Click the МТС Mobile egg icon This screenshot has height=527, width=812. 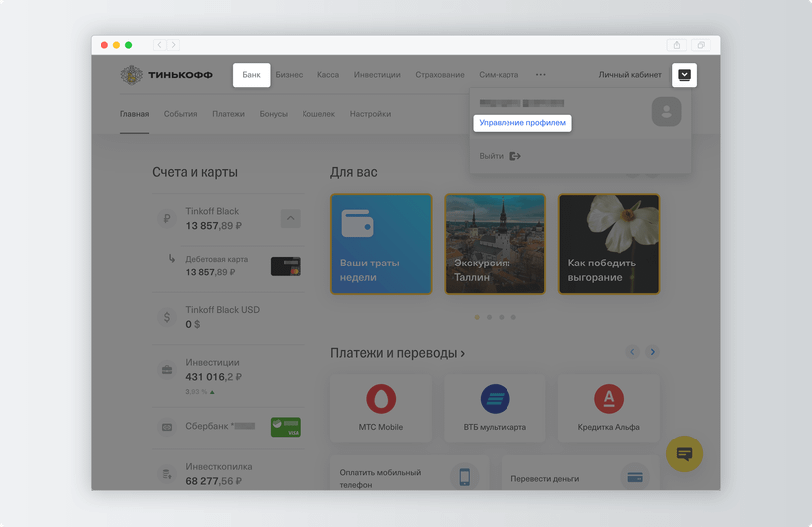[381, 398]
